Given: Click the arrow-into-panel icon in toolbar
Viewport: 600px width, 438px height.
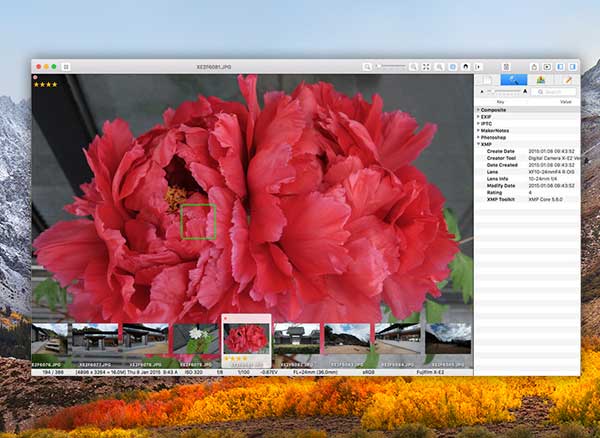Looking at the screenshot, I should point(478,67).
